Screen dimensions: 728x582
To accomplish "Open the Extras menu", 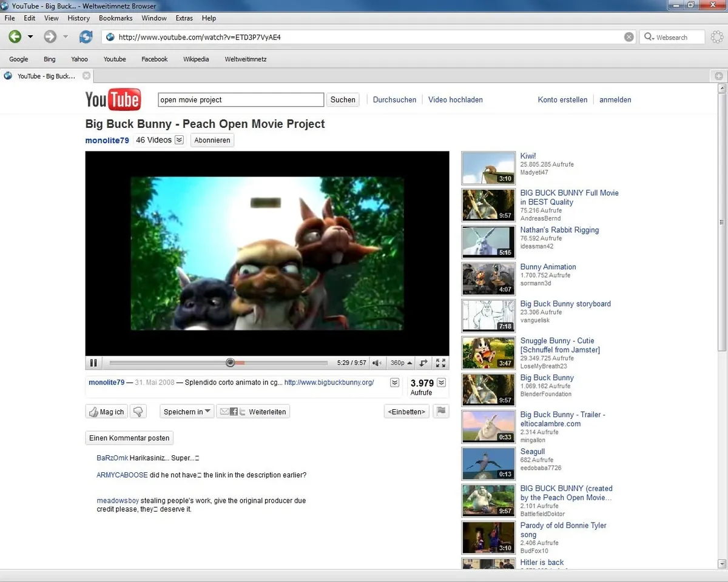I will [x=184, y=18].
